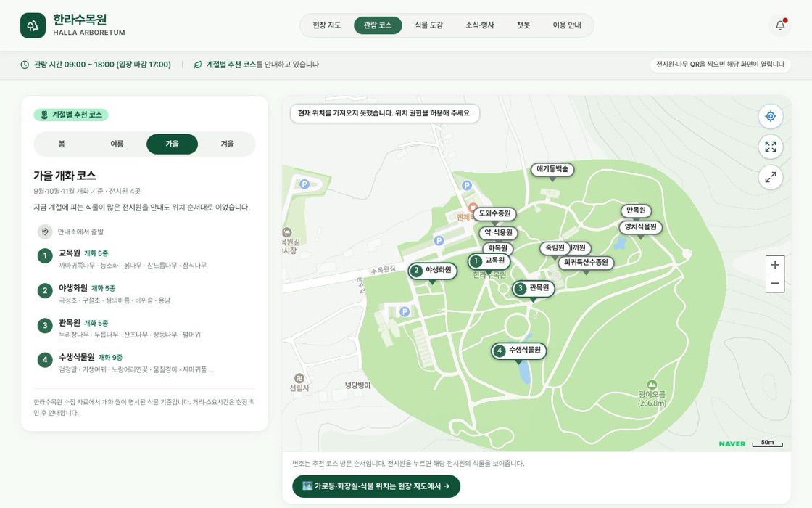Zoom out the map with minus button

point(775,283)
